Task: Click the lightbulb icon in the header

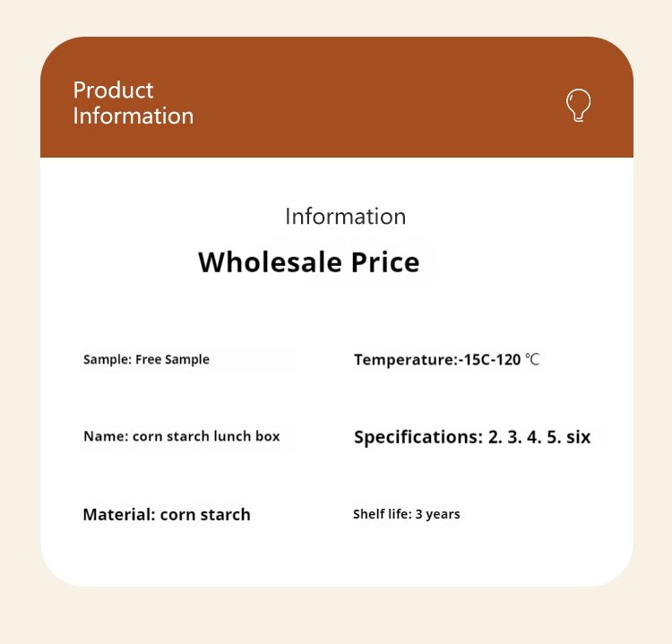Action: (x=579, y=105)
